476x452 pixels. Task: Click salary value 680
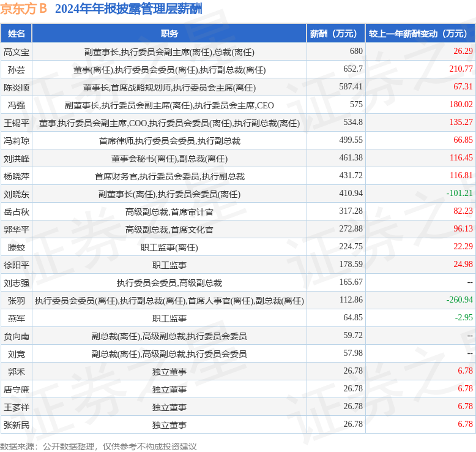point(356,51)
